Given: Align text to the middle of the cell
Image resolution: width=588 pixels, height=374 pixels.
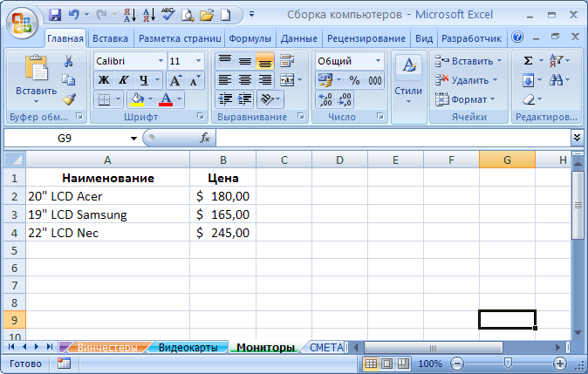Looking at the screenshot, I should pos(245,61).
